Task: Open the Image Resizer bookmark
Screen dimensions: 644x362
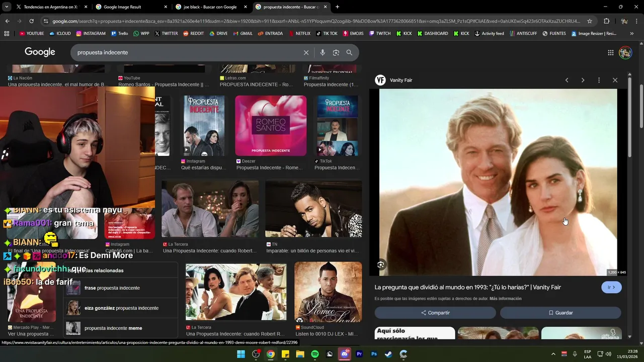Action: coord(594,34)
